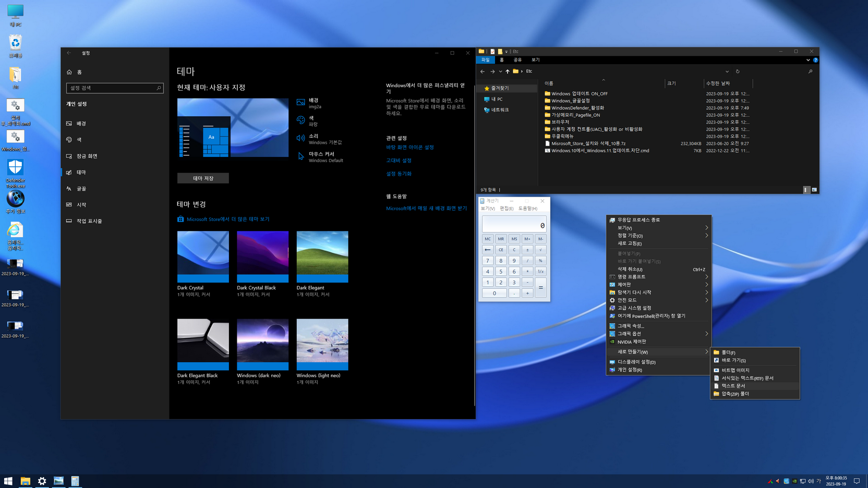Select the WindowsDefender_활성화 folder row
The image size is (868, 488).
(647, 108)
